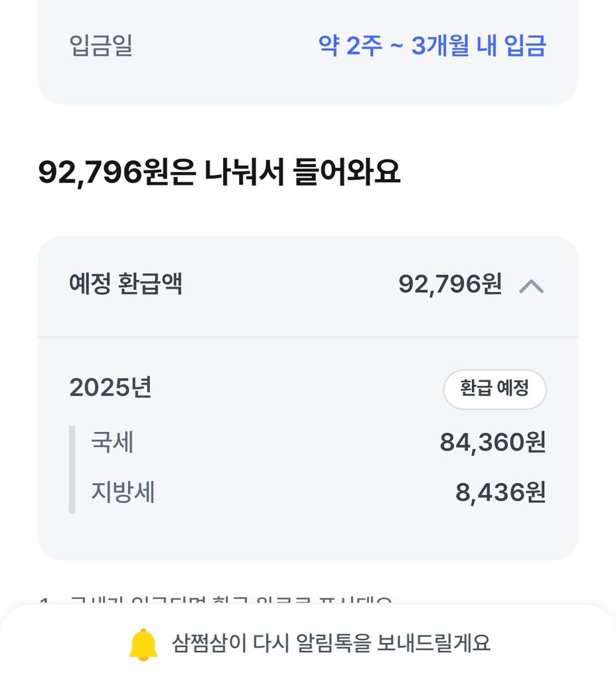The width and height of the screenshot is (616, 690).
Task: Tap the gray vertical bar beside tax items
Action: point(72,469)
